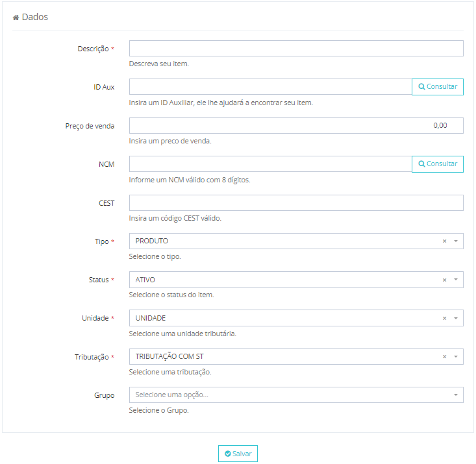Focus the CEST code field
The image size is (476, 464).
click(296, 203)
